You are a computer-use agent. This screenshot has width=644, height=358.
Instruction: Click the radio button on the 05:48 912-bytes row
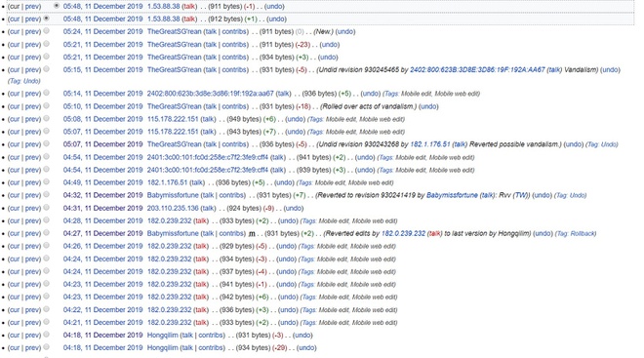47,19
